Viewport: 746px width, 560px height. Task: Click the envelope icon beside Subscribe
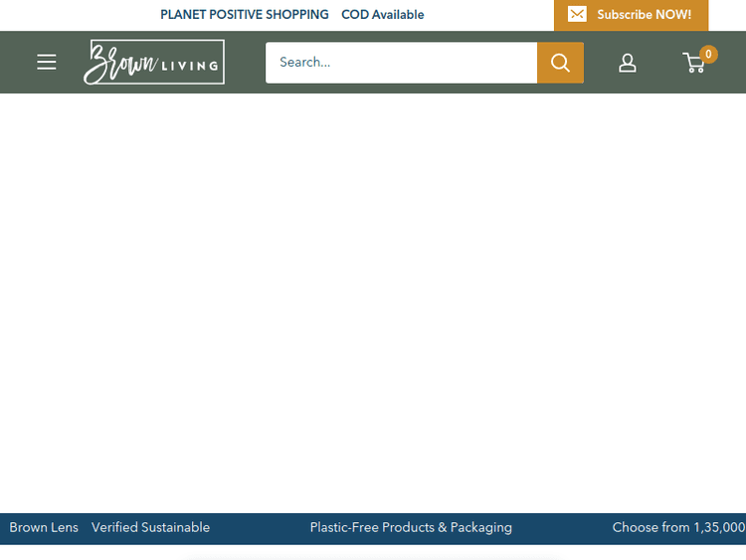tap(577, 14)
